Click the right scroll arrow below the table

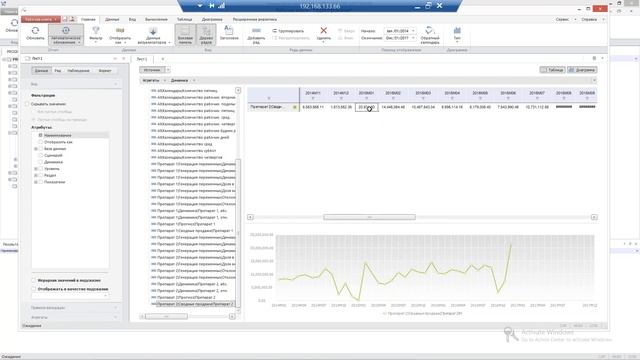pos(594,217)
